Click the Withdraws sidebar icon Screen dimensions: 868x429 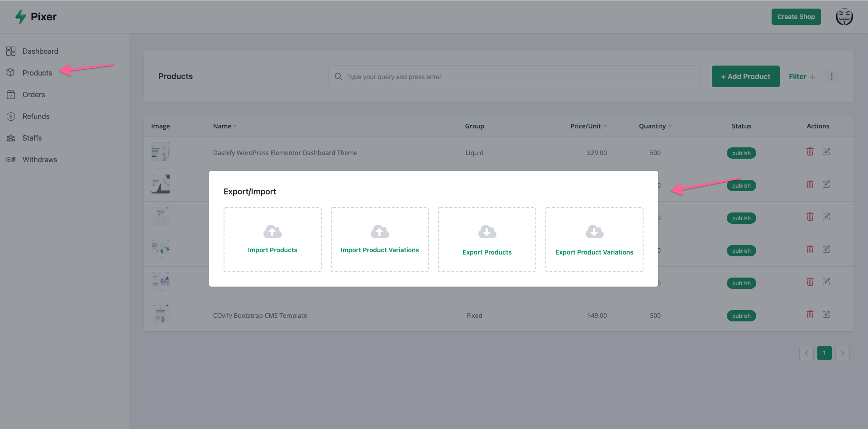(x=11, y=160)
